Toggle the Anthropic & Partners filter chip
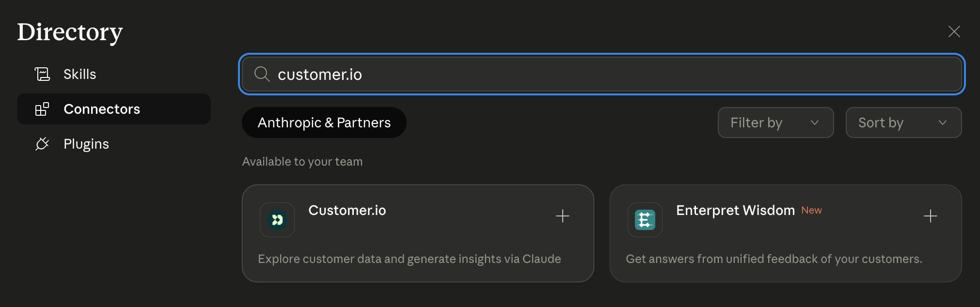The width and height of the screenshot is (980, 307). tap(324, 123)
